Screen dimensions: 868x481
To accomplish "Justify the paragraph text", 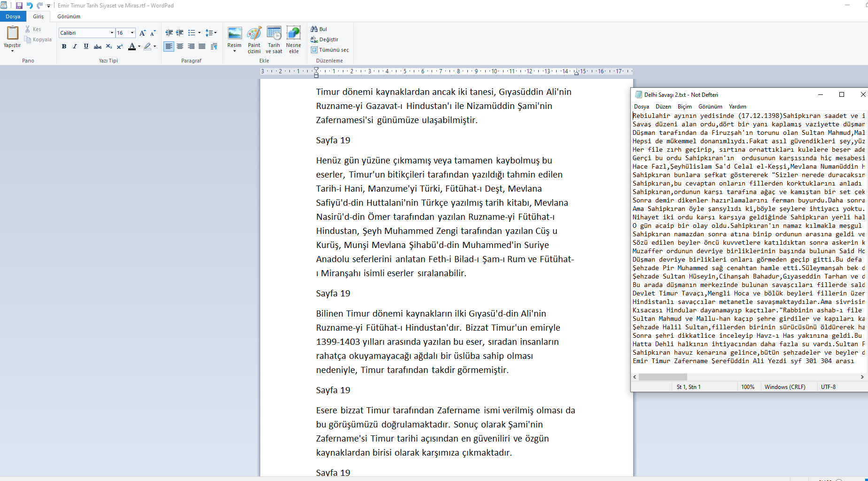I will 202,47.
